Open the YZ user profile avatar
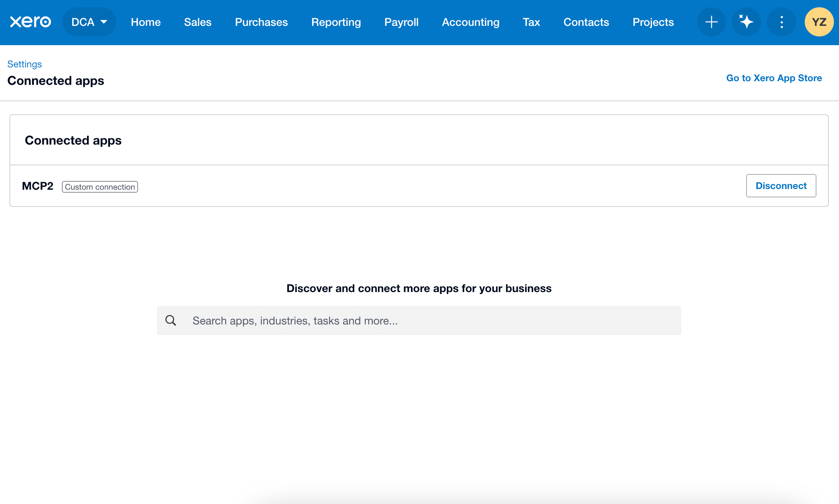Screen dimensions: 839x504 [819, 22]
